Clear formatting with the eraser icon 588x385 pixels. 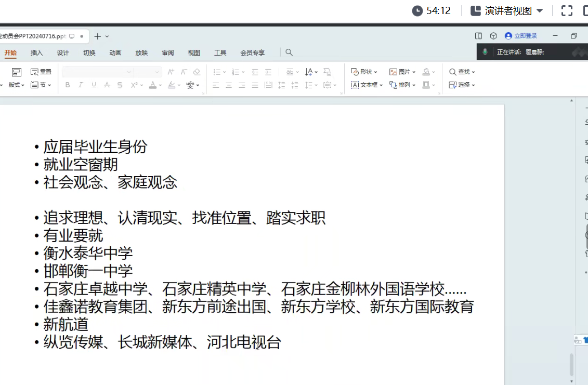pos(197,72)
